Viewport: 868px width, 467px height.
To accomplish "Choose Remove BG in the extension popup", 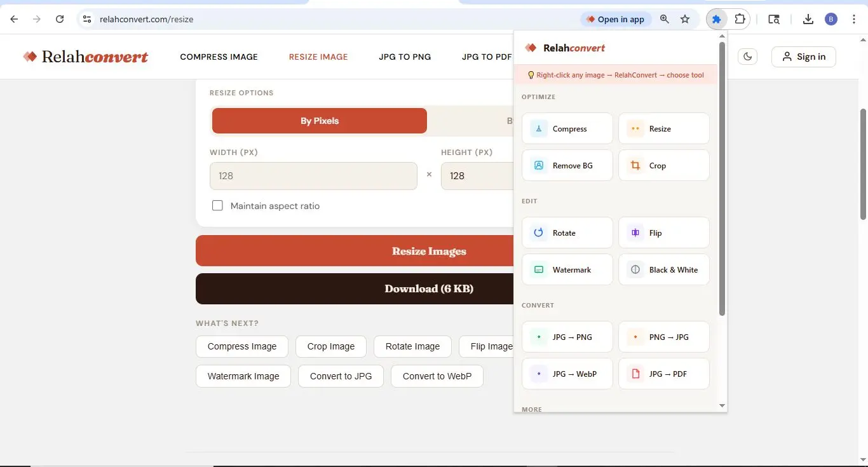I will 567,165.
